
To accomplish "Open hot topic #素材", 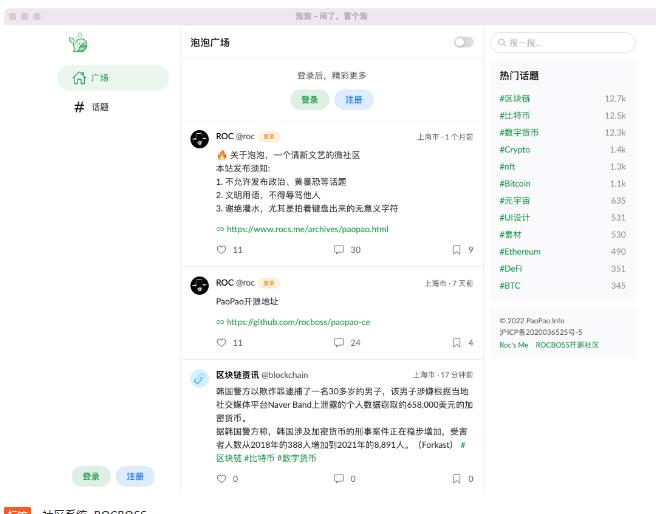I will [510, 235].
